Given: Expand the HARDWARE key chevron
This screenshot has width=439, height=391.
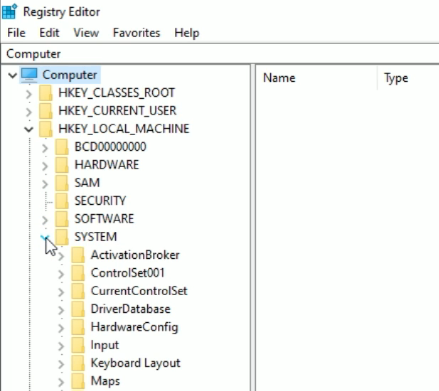Looking at the screenshot, I should (45, 166).
